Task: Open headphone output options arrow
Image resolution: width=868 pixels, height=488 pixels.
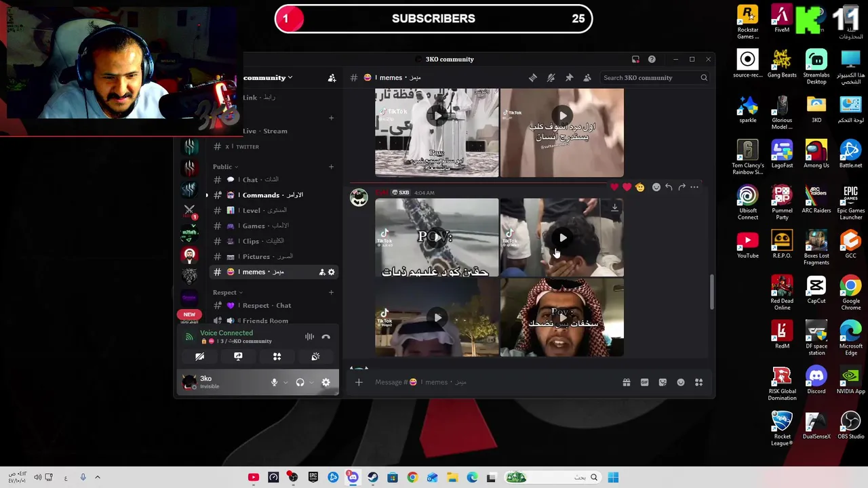Action: tap(311, 382)
